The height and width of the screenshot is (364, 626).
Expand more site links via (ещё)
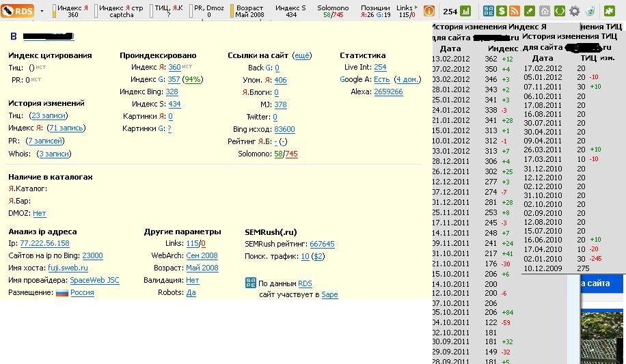pos(301,55)
